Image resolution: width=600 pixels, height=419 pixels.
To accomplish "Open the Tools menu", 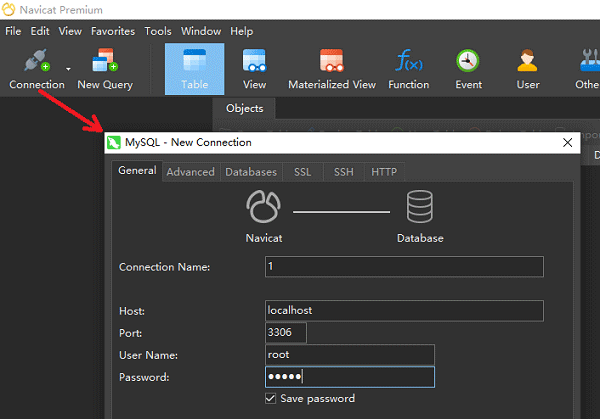I will tap(158, 31).
